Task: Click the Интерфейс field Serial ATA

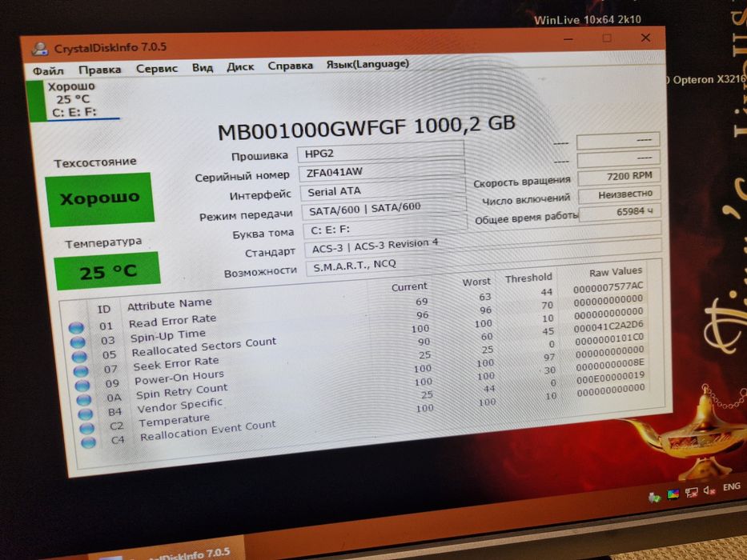Action: click(x=383, y=189)
